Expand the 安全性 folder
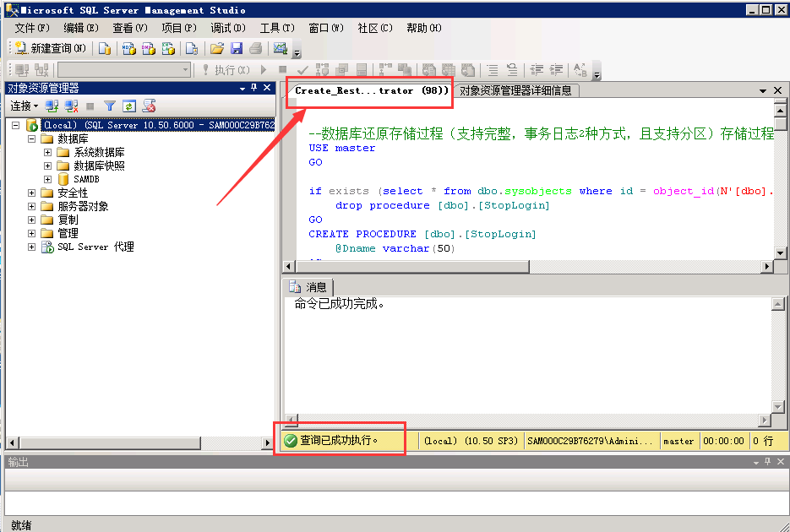Screen dimensions: 790x532 click(32, 193)
